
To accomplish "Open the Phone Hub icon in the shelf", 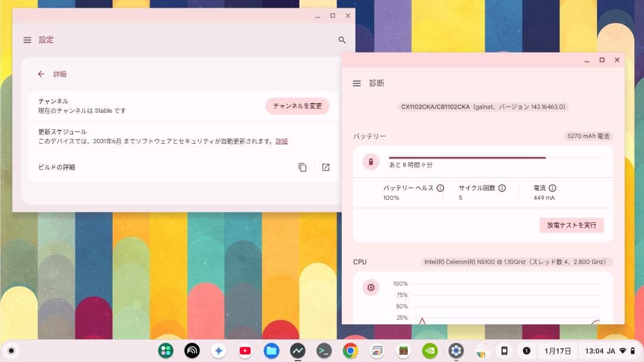I will tap(505, 351).
